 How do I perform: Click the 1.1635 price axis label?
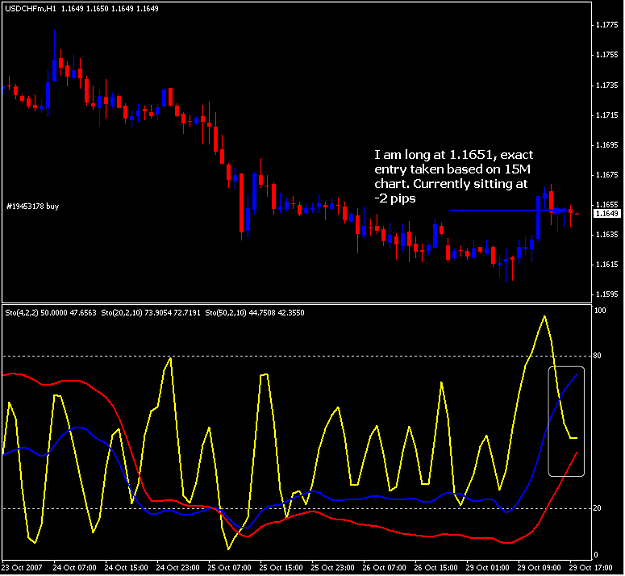pyautogui.click(x=607, y=234)
